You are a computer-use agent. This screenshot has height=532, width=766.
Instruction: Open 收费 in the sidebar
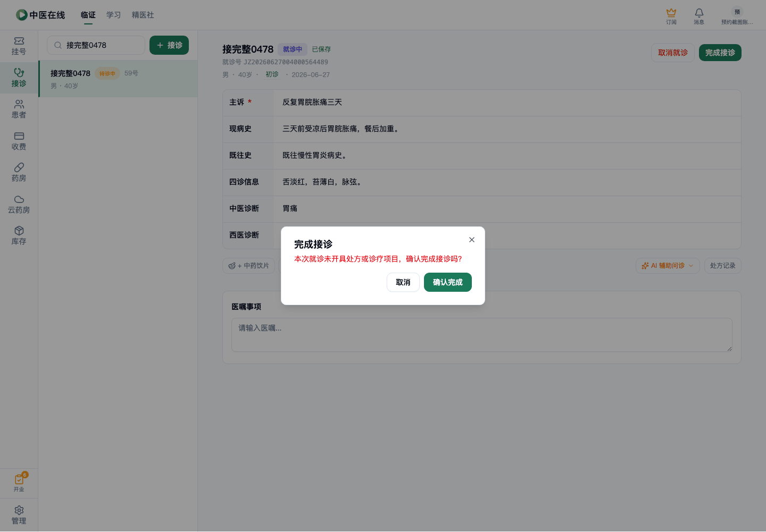point(19,141)
